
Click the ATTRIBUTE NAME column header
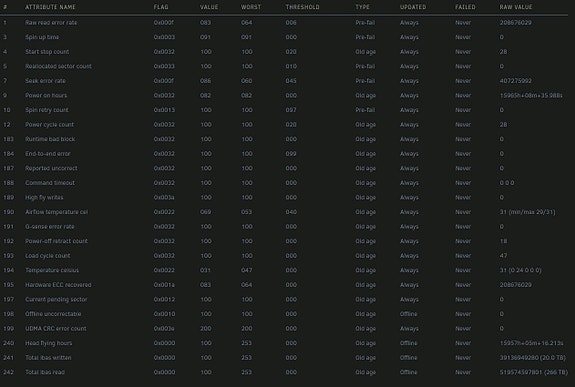(50, 7)
